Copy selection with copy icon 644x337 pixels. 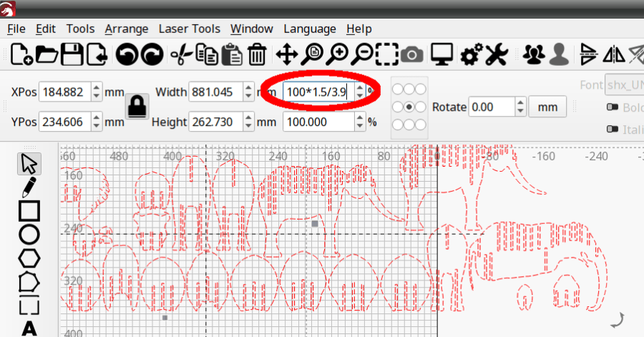click(x=207, y=54)
